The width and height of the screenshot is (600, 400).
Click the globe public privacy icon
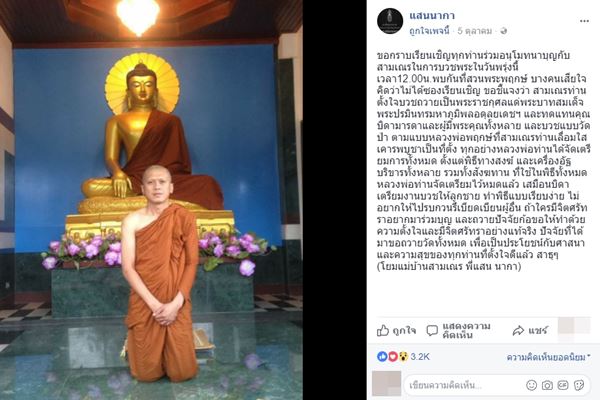[x=504, y=31]
